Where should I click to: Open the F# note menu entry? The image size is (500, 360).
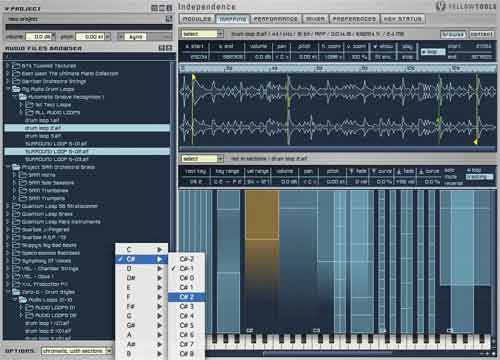[x=141, y=306]
